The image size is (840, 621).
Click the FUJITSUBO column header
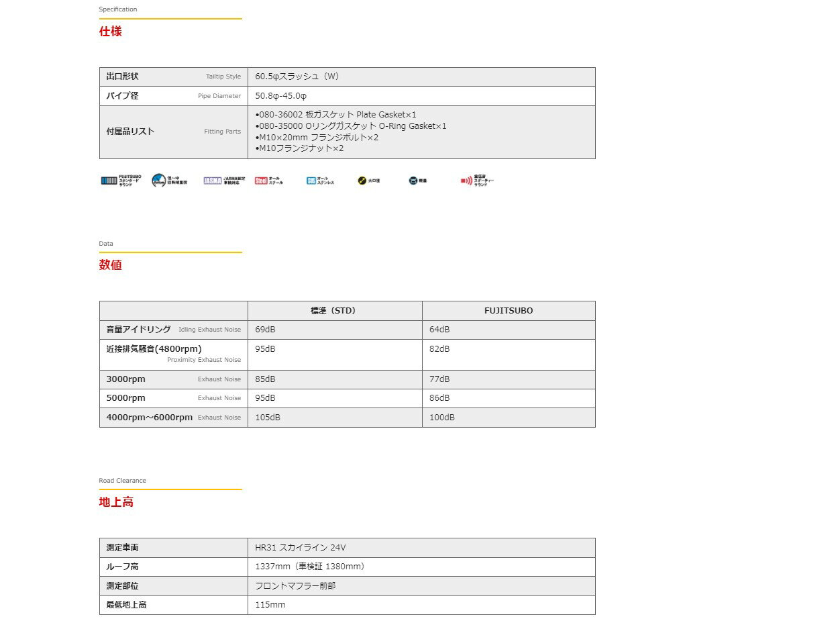click(x=509, y=311)
